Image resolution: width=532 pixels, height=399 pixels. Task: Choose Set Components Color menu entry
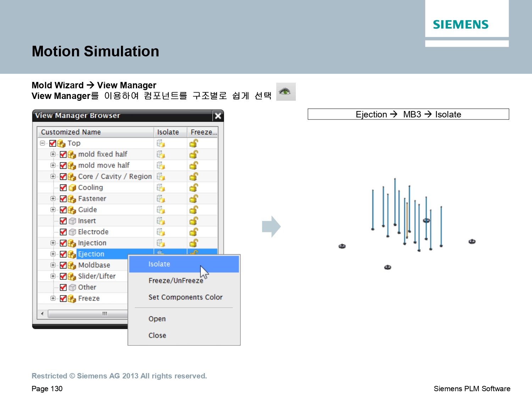pos(184,297)
